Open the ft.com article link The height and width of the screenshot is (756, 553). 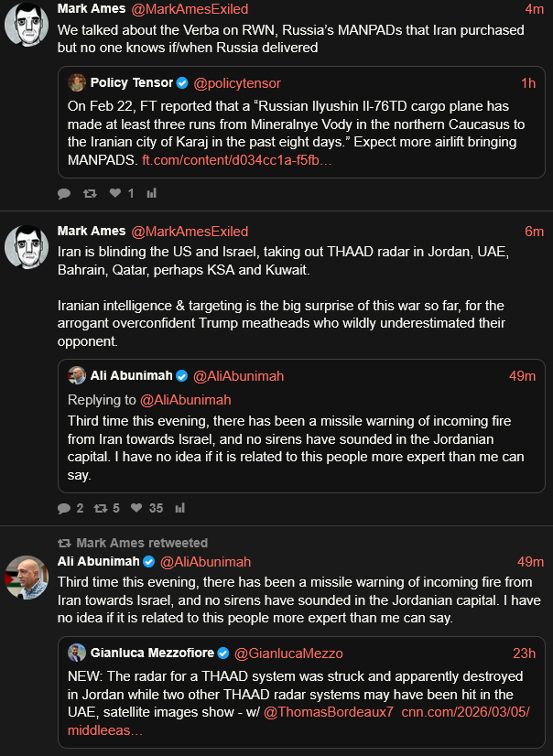(x=237, y=160)
